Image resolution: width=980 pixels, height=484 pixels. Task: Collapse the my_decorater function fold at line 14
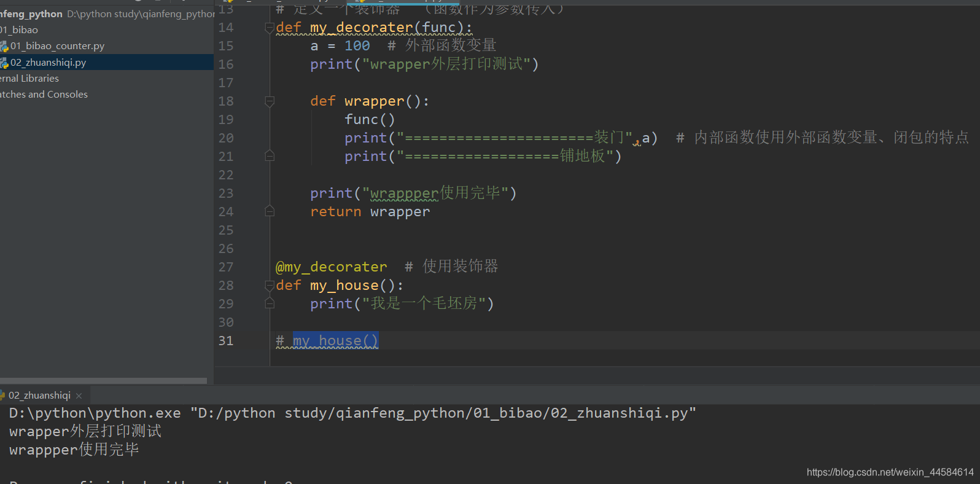click(269, 28)
